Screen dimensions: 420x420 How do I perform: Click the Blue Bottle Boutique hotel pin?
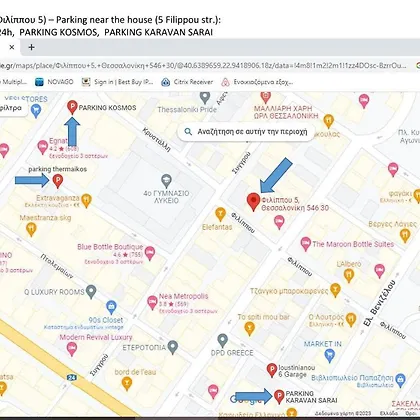pyautogui.click(x=150, y=253)
